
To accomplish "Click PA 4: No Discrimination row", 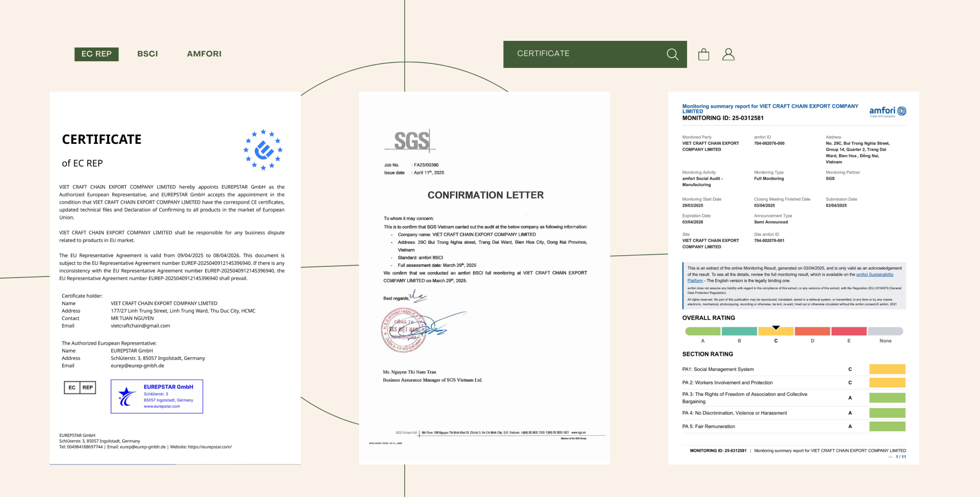I will [x=794, y=413].
